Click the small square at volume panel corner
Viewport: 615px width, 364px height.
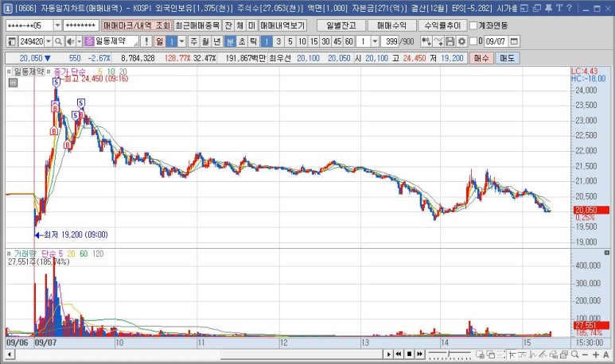coord(607,253)
